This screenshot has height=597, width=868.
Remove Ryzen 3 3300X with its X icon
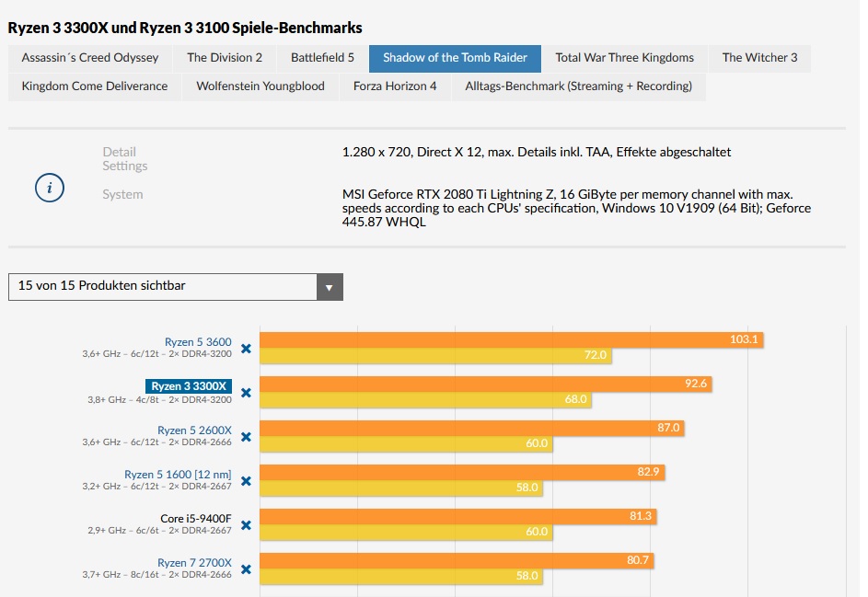(x=247, y=393)
